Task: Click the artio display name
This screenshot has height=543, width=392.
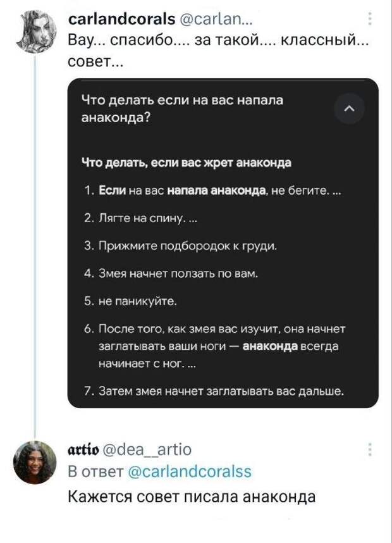Action: click(83, 449)
